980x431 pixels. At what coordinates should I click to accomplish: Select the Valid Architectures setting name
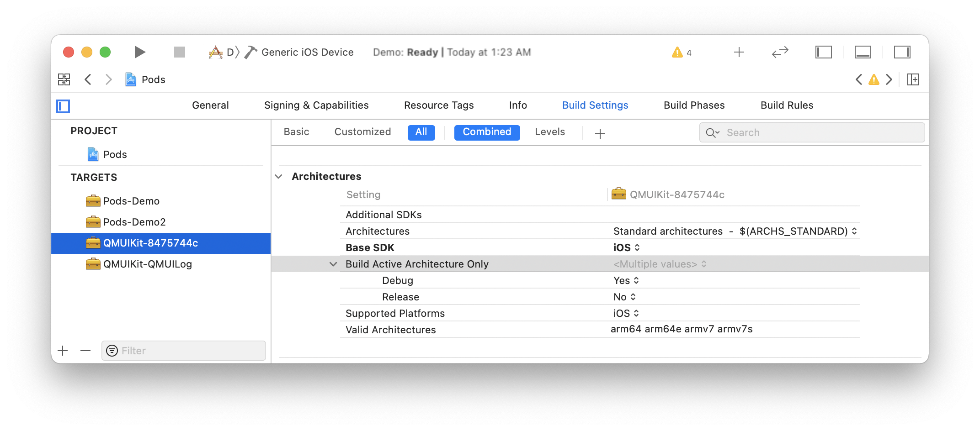click(391, 330)
